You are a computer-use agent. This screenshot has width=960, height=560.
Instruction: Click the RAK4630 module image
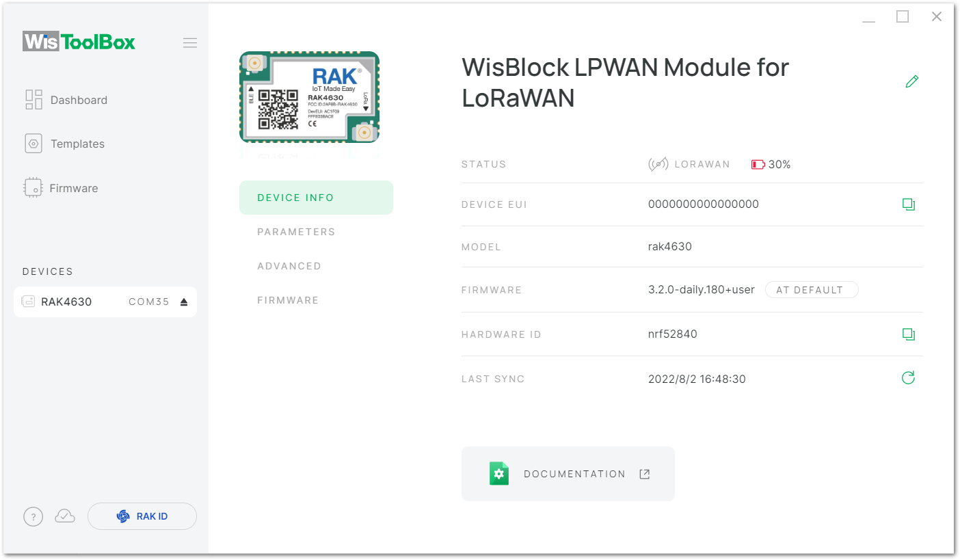point(309,96)
